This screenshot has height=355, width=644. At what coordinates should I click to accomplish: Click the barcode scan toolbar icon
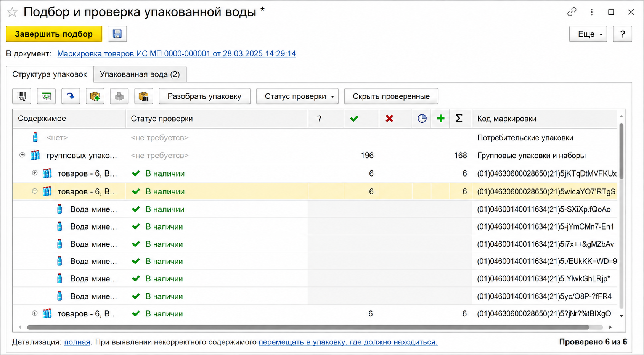point(22,96)
